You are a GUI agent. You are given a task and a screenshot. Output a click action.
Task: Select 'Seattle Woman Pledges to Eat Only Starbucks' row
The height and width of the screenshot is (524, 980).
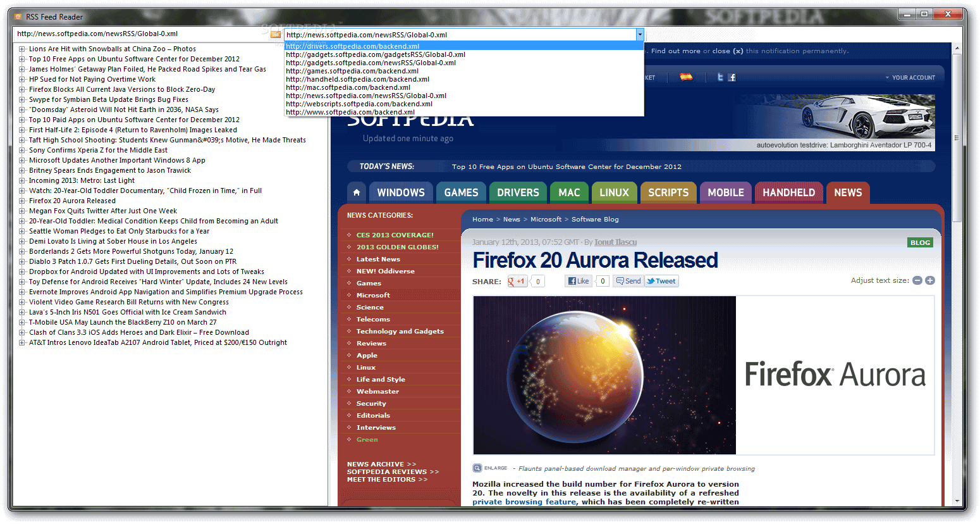tap(119, 231)
